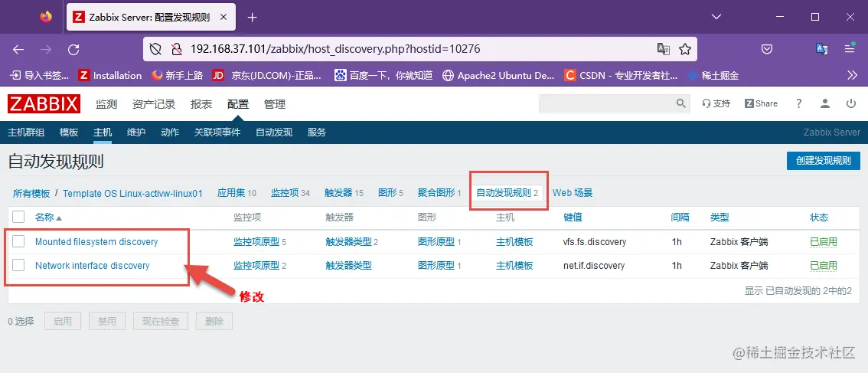Reload the current page
Image resolution: width=868 pixels, height=373 pixels.
[73, 49]
